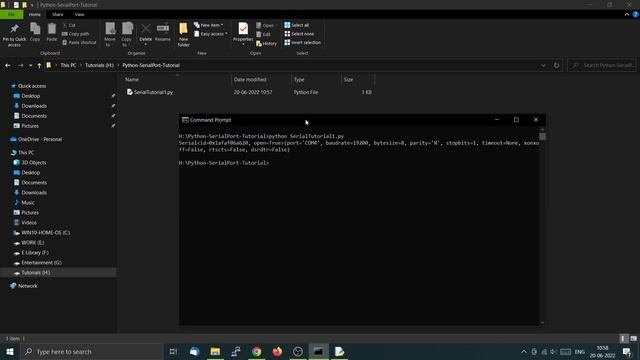Sort by Date modified column

(250, 80)
